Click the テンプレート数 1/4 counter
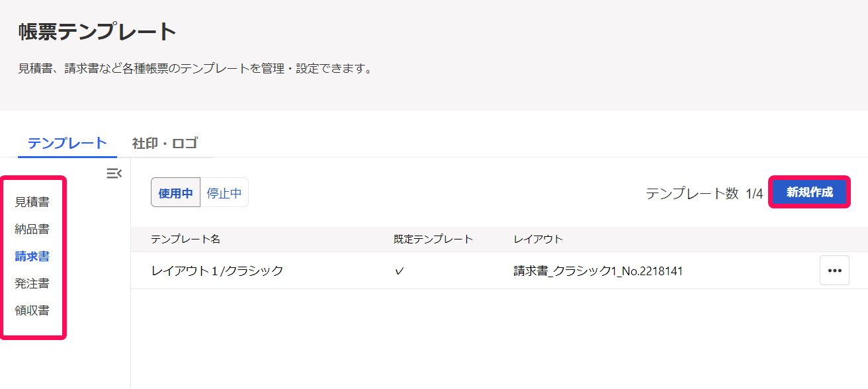Viewport: 868px width, 389px height. pyautogui.click(x=705, y=193)
